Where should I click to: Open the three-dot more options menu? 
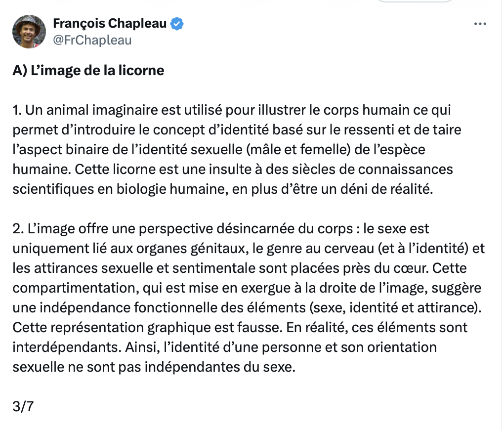pyautogui.click(x=480, y=24)
